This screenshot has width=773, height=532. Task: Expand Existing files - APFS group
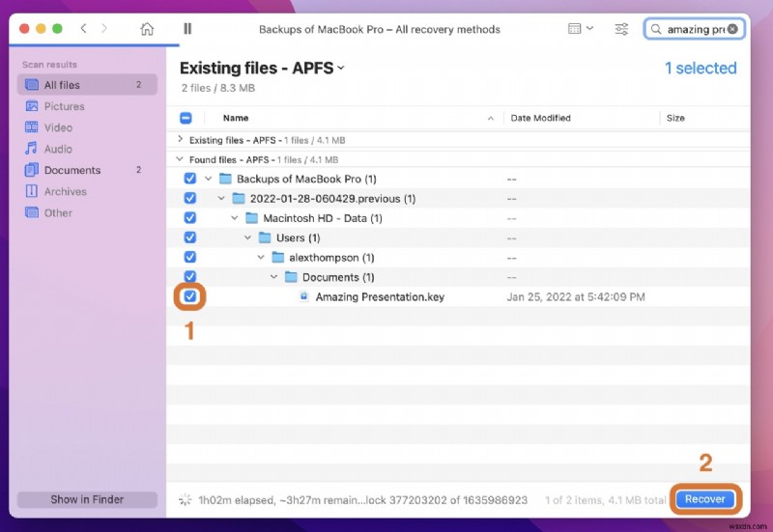(180, 139)
